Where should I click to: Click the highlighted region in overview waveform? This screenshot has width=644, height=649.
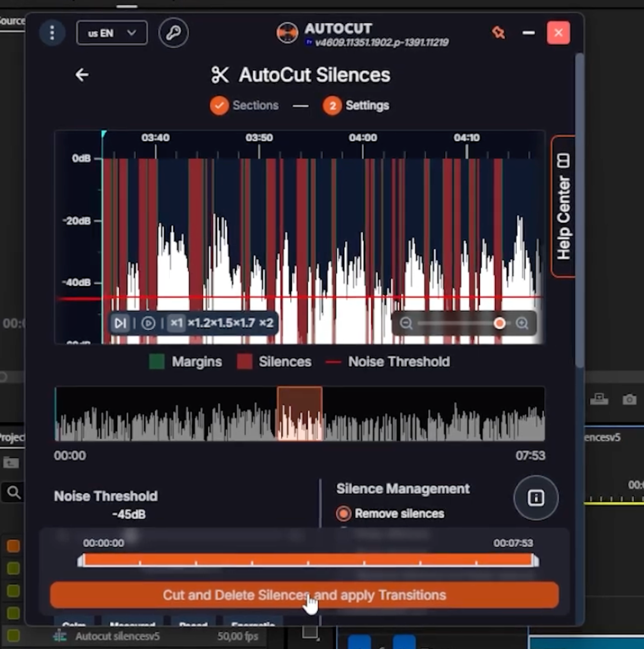pyautogui.click(x=300, y=414)
